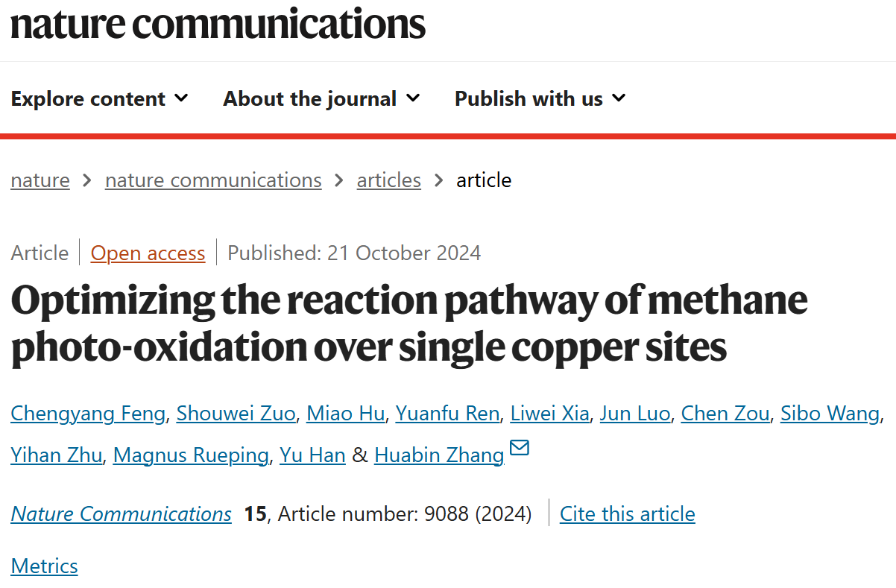This screenshot has width=896, height=588.
Task: Open the About the journal dropdown
Action: (x=321, y=98)
